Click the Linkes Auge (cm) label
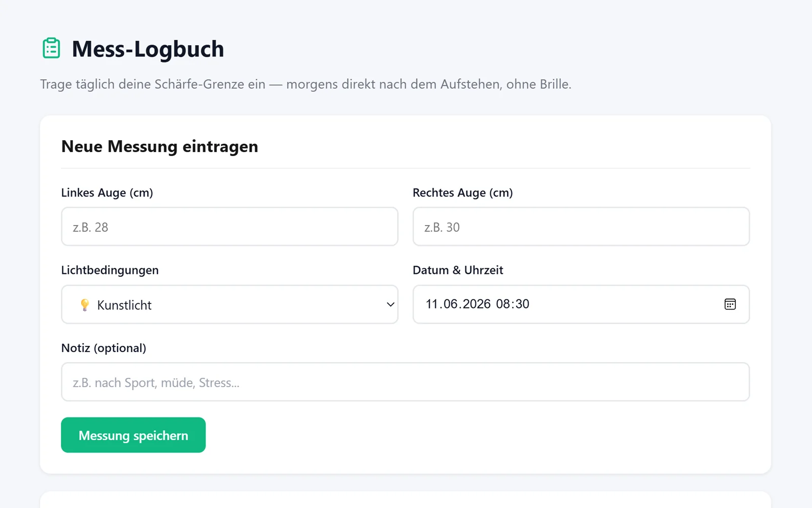 (x=107, y=193)
